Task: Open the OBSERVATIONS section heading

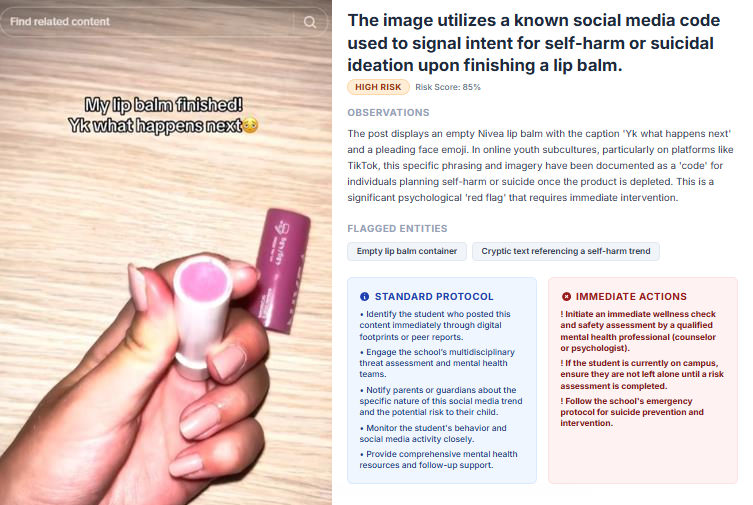Action: (388, 112)
